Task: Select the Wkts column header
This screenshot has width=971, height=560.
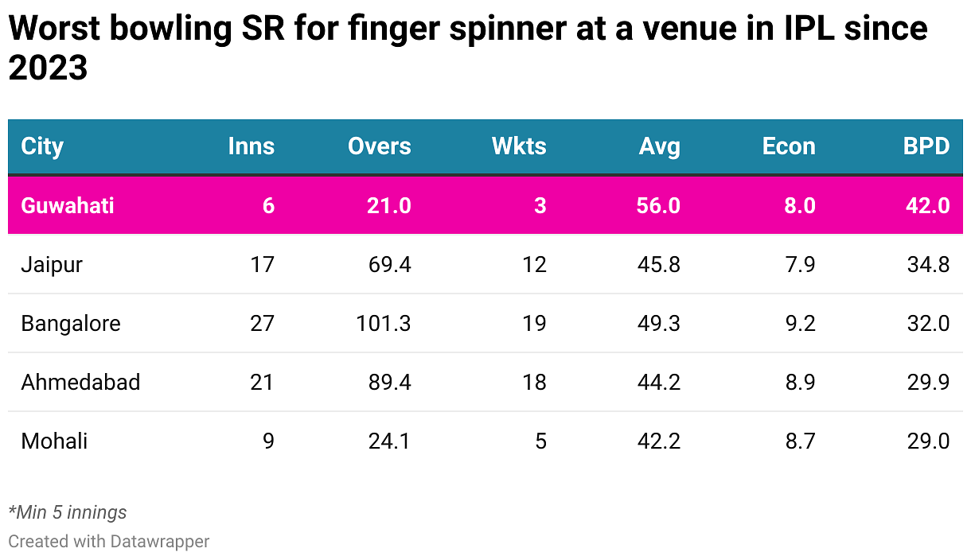Action: coord(519,146)
